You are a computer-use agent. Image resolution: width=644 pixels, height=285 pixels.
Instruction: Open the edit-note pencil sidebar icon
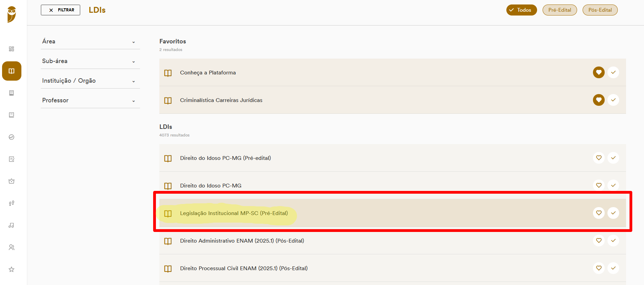(11, 159)
